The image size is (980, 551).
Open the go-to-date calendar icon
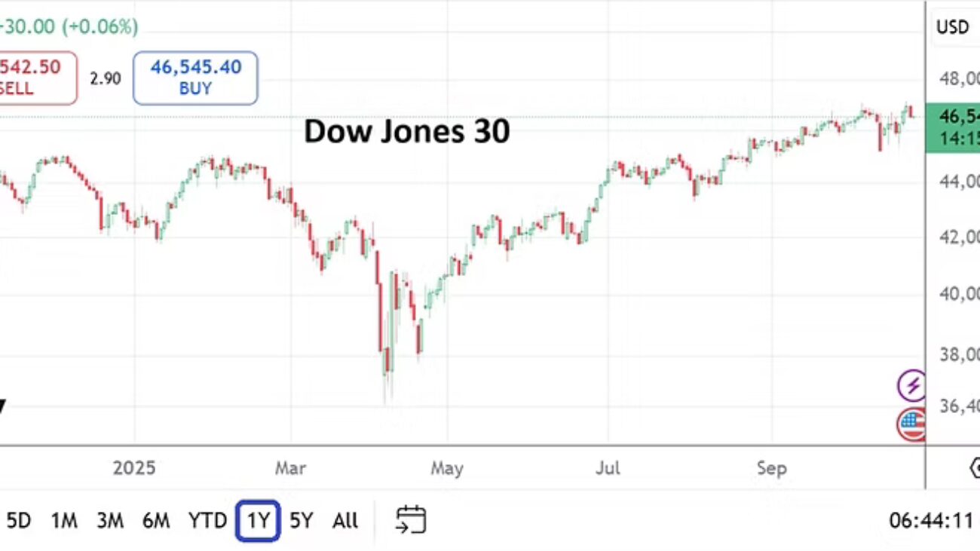pos(411,520)
